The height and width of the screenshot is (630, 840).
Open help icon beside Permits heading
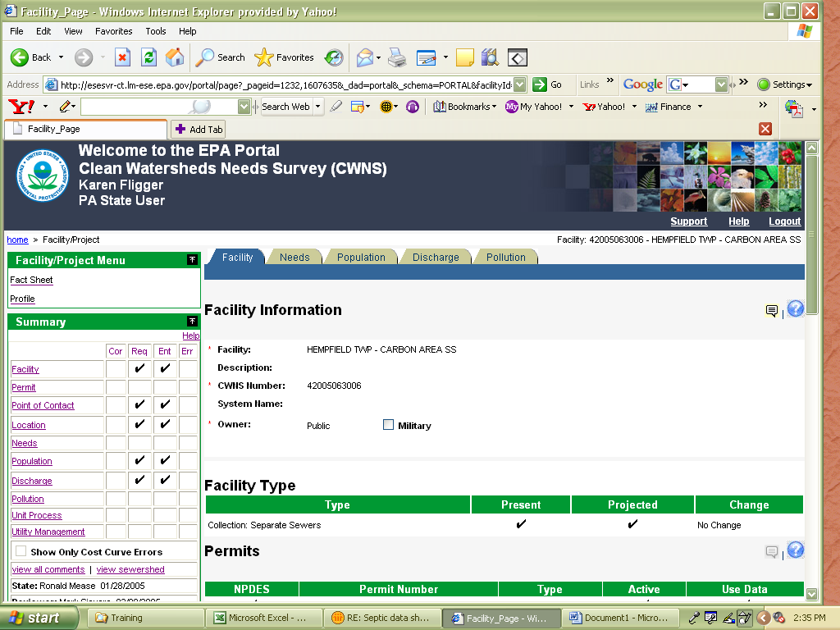point(796,550)
